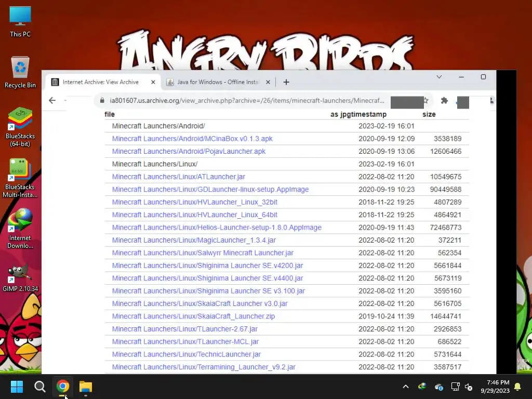
Task: Open This PC desktop icon
Action: pos(20,22)
